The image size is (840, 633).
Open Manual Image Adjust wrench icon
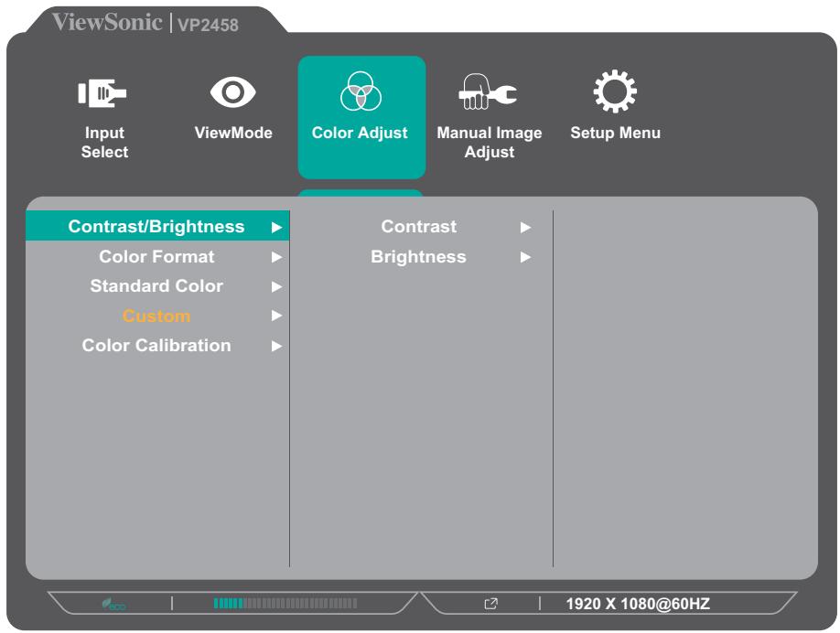pyautogui.click(x=488, y=92)
